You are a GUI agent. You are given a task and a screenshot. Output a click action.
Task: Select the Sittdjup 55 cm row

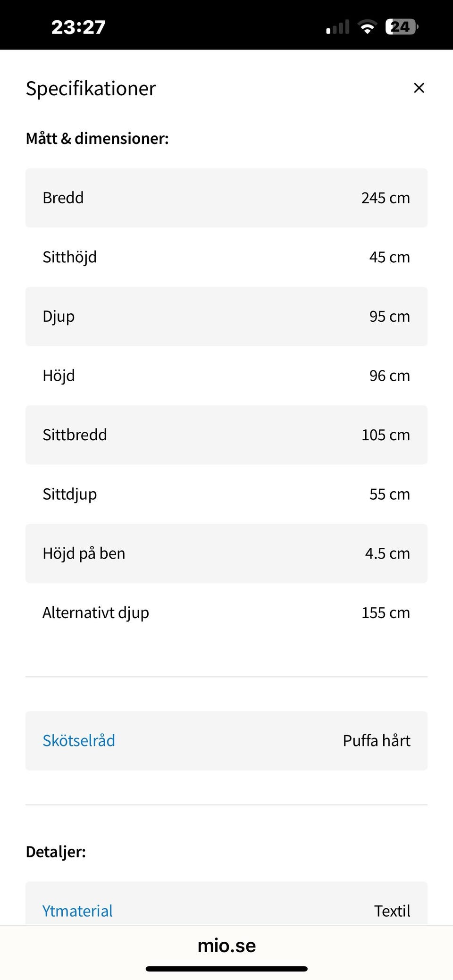tap(226, 494)
